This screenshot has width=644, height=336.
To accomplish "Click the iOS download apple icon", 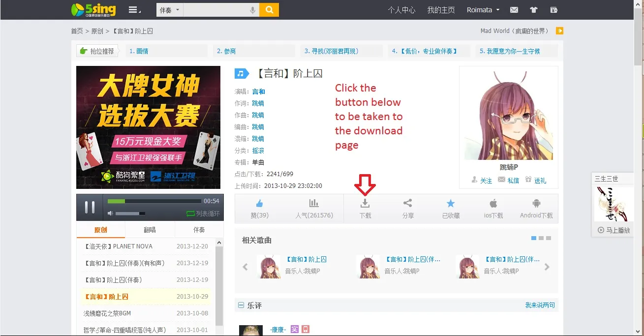I will [x=493, y=204].
